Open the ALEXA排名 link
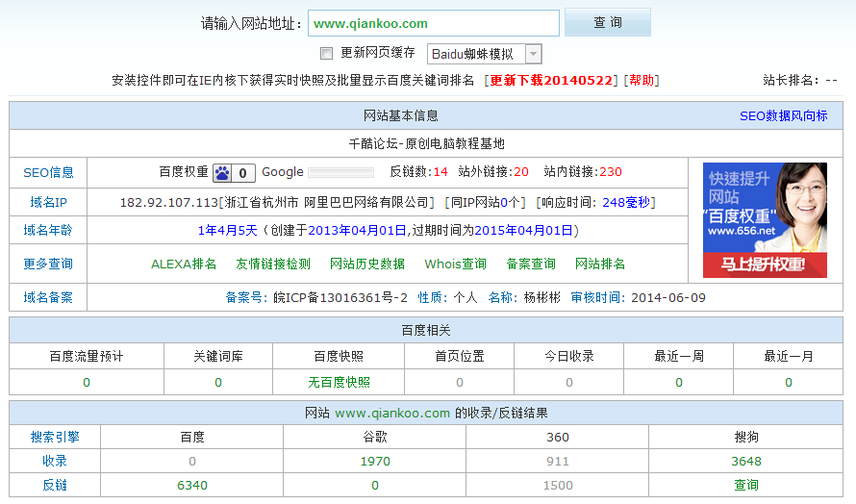The height and width of the screenshot is (504, 856). coord(184,265)
